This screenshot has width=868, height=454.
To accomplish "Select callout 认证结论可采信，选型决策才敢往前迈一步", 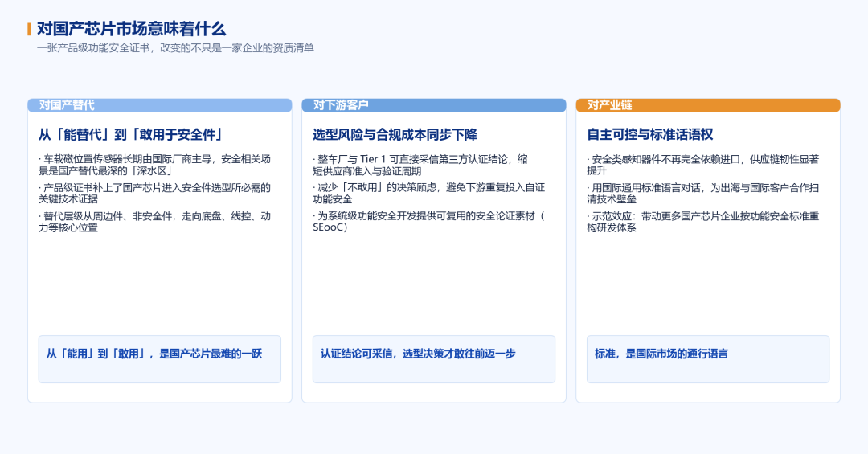I will [x=433, y=358].
